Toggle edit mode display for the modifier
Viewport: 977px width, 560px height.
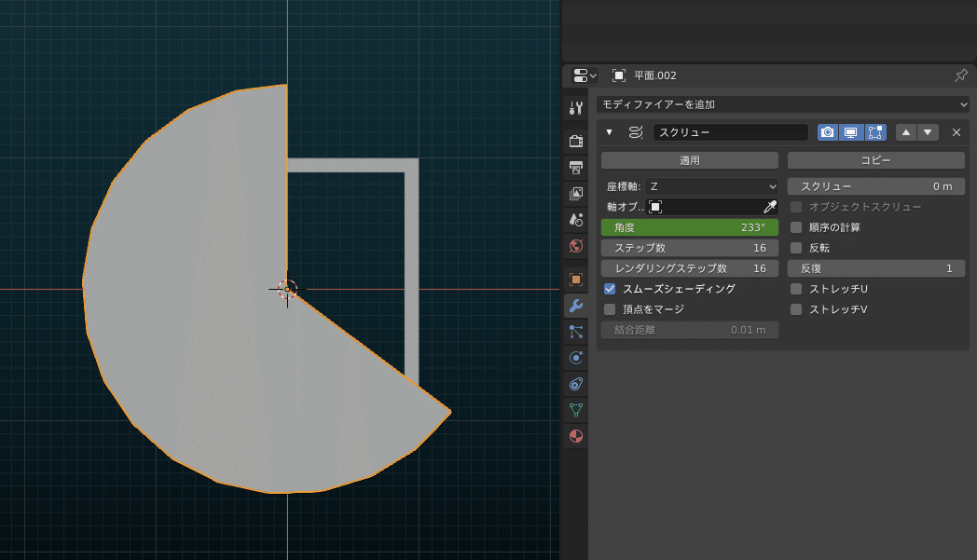(x=875, y=132)
